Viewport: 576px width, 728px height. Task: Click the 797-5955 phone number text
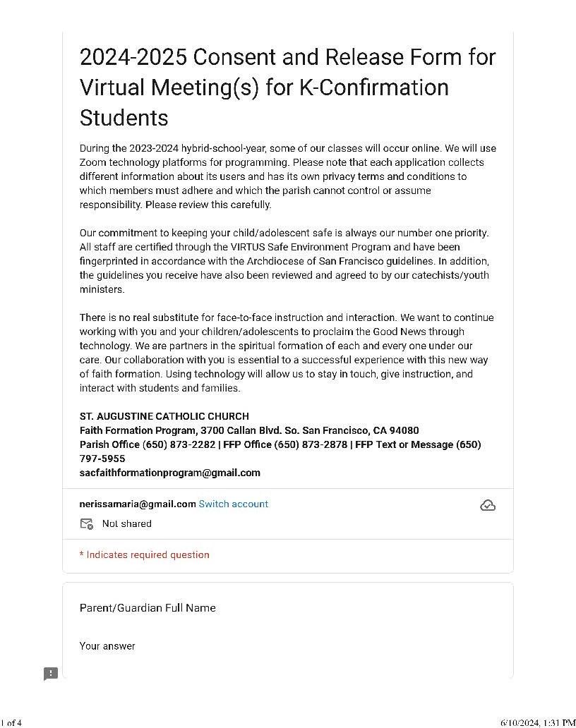point(102,459)
